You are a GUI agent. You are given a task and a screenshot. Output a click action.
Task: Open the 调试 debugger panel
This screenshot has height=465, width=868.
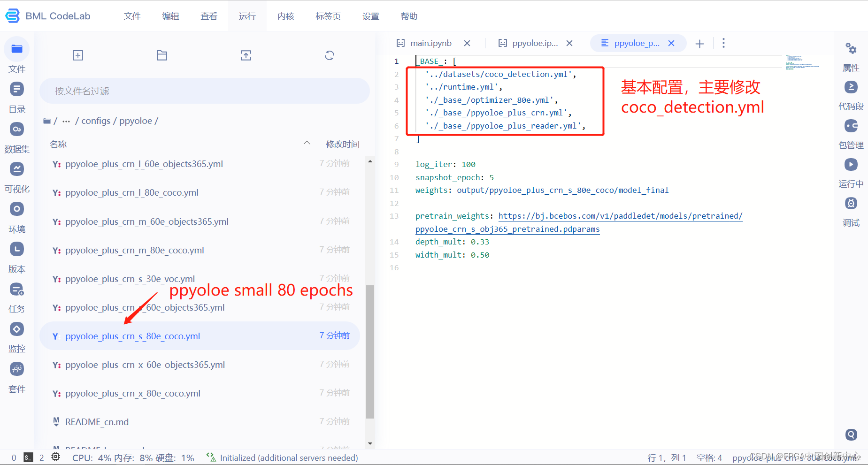coord(851,203)
